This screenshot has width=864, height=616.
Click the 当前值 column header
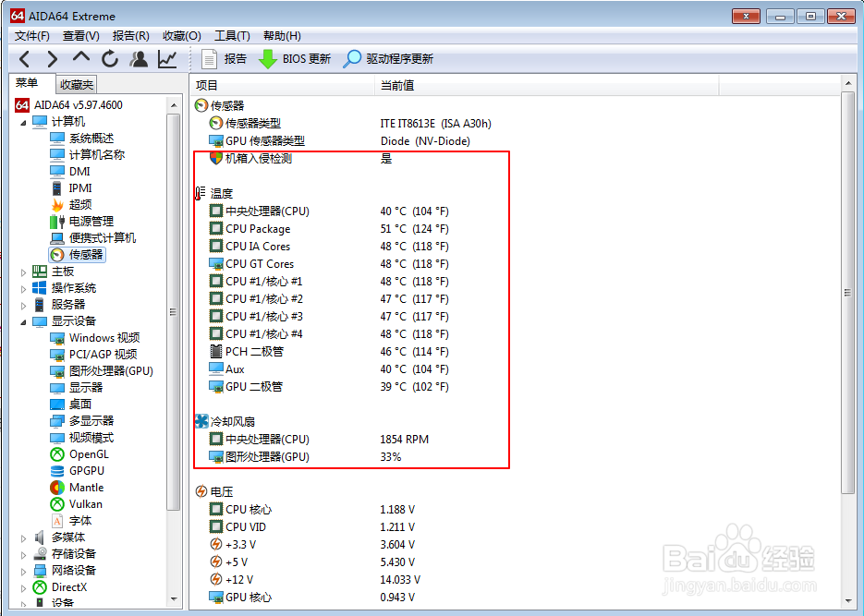(547, 85)
